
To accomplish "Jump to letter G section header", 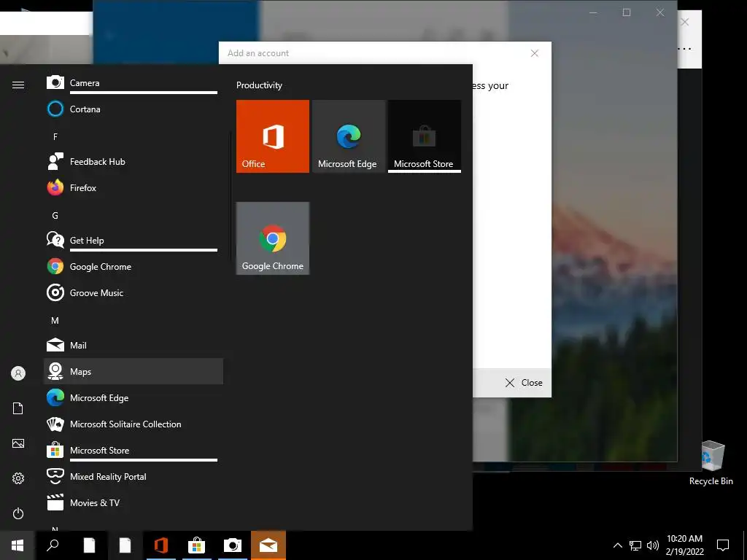I will coord(55,216).
